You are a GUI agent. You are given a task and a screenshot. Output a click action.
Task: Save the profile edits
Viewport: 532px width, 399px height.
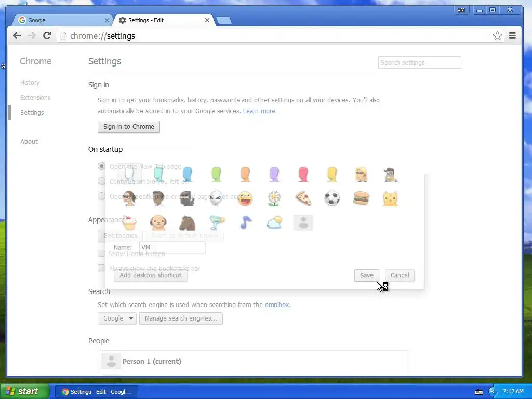[366, 275]
